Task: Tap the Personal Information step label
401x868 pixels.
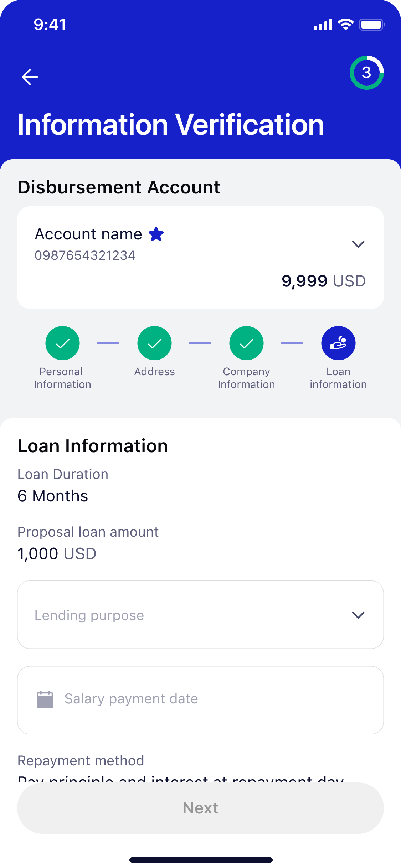Action: [x=62, y=378]
